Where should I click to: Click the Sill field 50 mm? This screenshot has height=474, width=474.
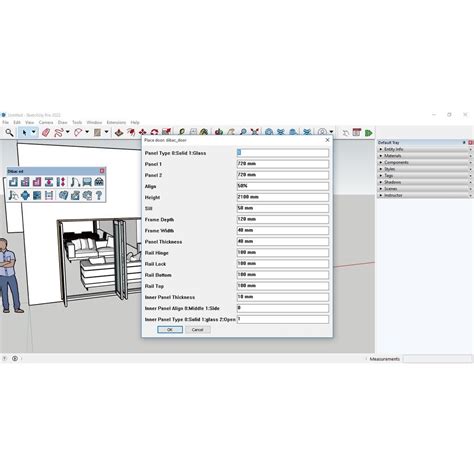(283, 208)
